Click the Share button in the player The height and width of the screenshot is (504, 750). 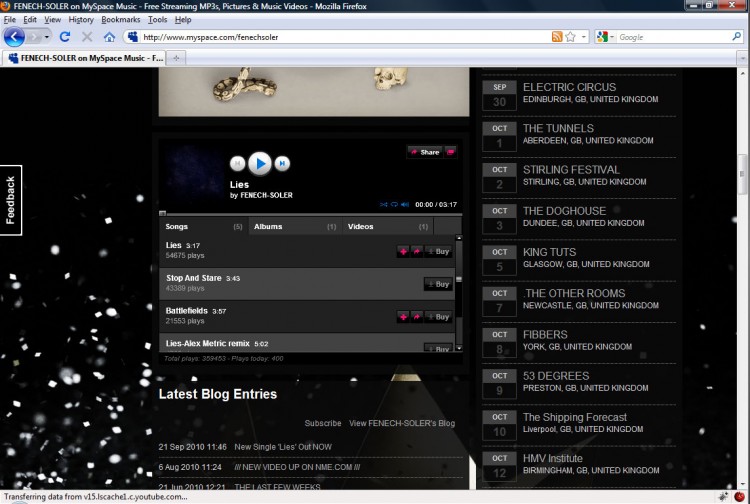point(425,152)
